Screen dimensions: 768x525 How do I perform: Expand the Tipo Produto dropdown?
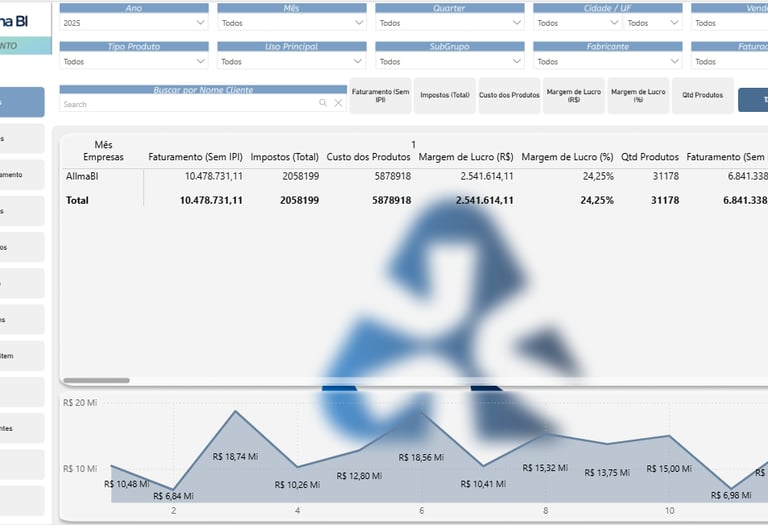[x=134, y=61]
